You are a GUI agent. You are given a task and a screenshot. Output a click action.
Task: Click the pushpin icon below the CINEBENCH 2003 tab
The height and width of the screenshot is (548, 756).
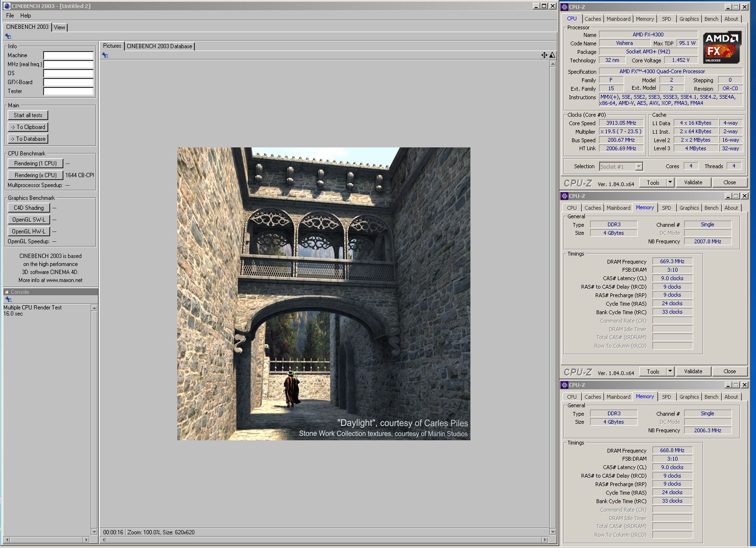8,36
